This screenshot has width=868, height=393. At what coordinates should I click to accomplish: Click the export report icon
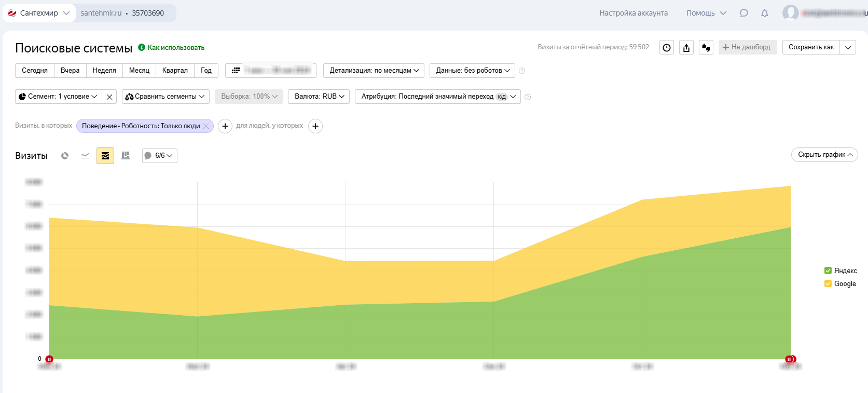pos(686,48)
